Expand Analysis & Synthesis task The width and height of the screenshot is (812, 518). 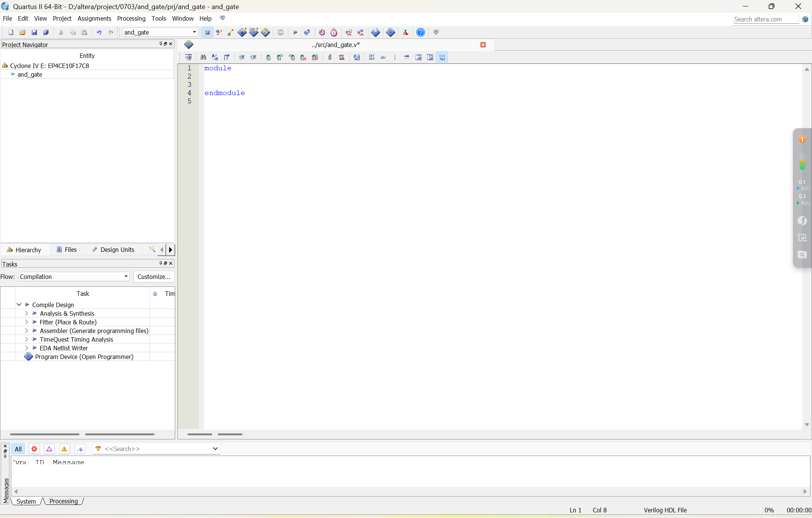pos(26,313)
